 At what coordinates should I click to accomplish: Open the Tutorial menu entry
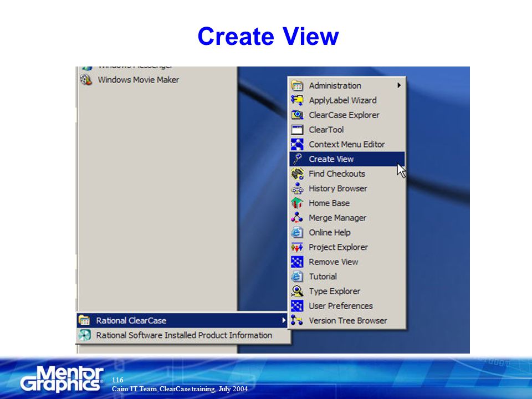347,277
